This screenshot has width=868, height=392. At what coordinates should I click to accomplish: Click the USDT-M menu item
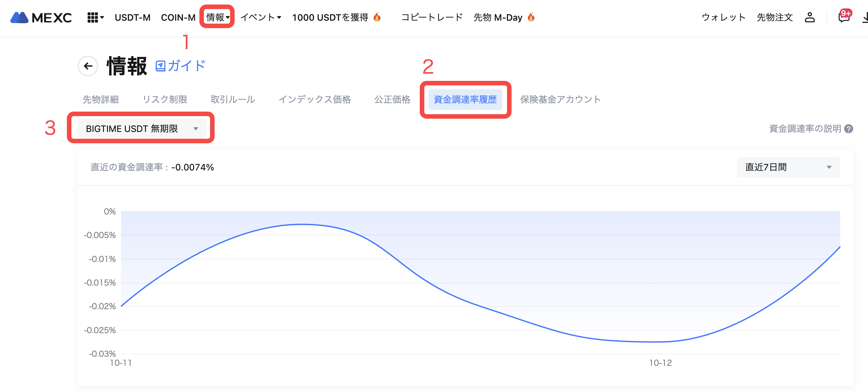[x=132, y=17]
